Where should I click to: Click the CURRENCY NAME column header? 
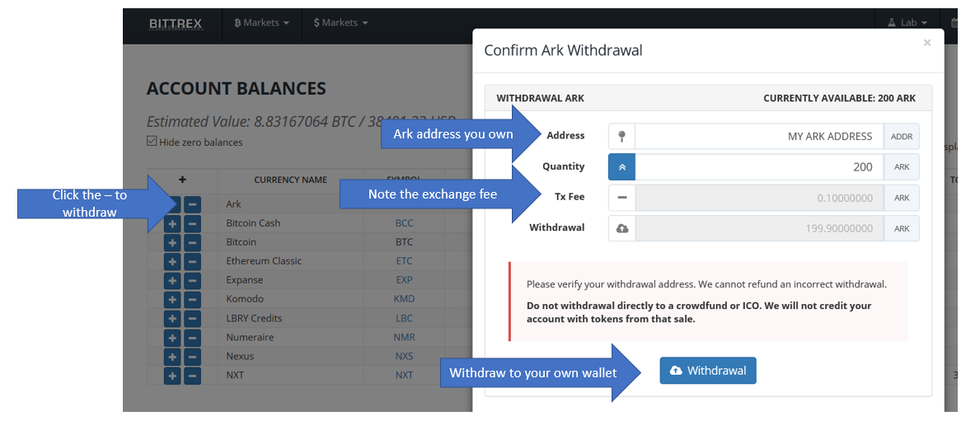click(x=290, y=180)
